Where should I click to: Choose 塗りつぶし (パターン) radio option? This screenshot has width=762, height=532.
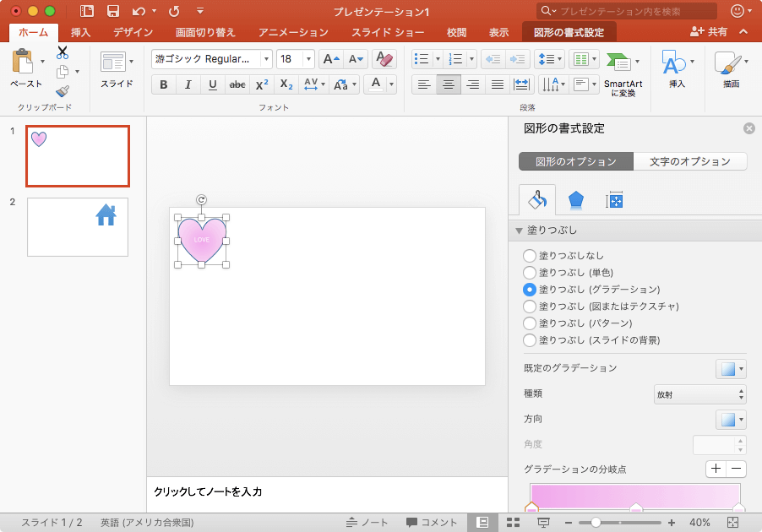point(530,323)
